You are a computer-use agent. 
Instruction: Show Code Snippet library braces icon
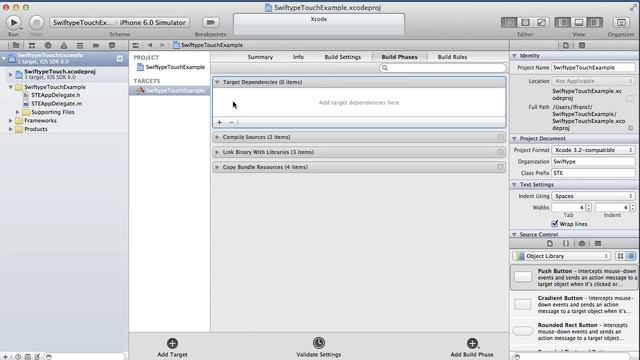(566, 244)
